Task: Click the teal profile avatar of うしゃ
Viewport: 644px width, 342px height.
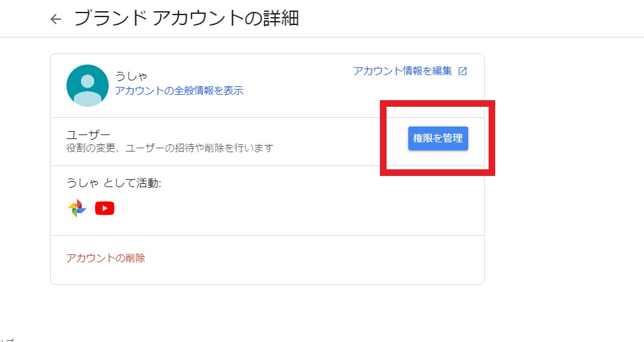Action: pos(88,86)
